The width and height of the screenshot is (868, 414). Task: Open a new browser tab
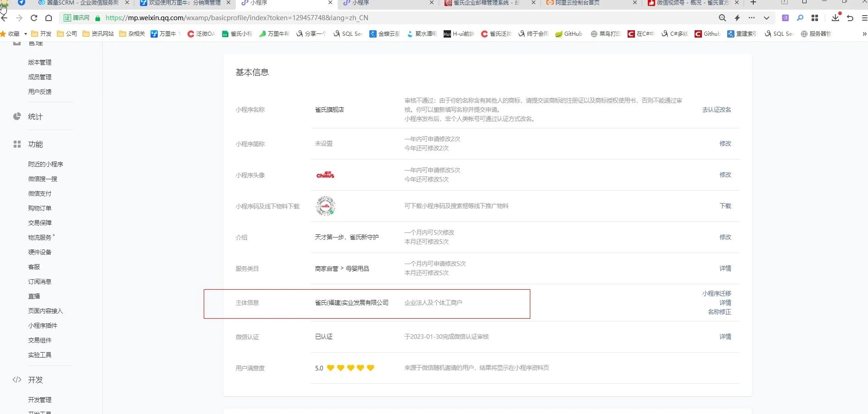pyautogui.click(x=753, y=3)
